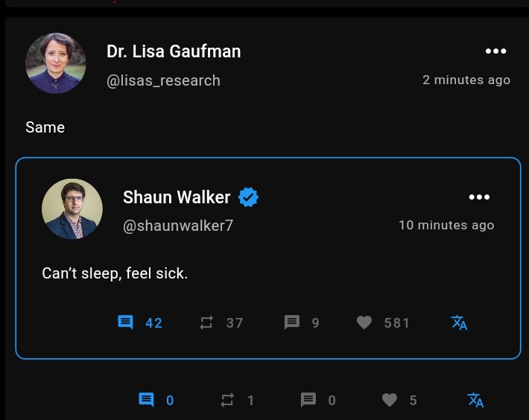529x420 pixels.
Task: Translate Shaun Walker's quoted post
Action: (459, 322)
